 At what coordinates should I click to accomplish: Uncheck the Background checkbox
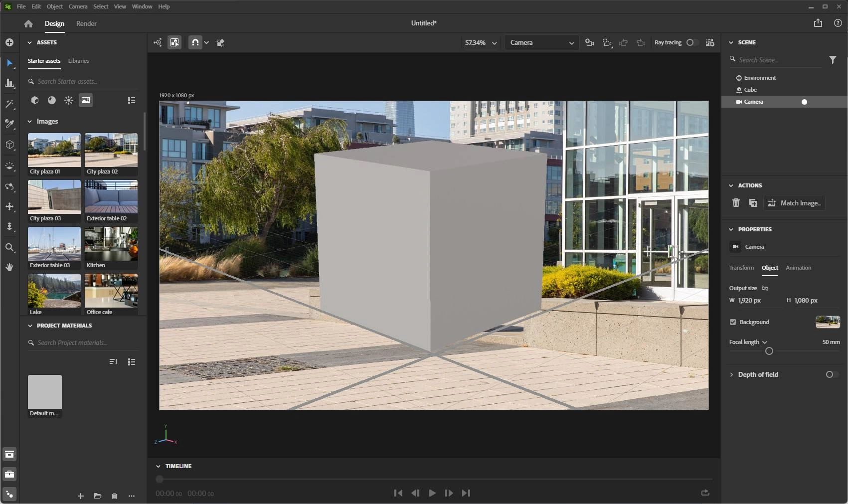point(733,322)
